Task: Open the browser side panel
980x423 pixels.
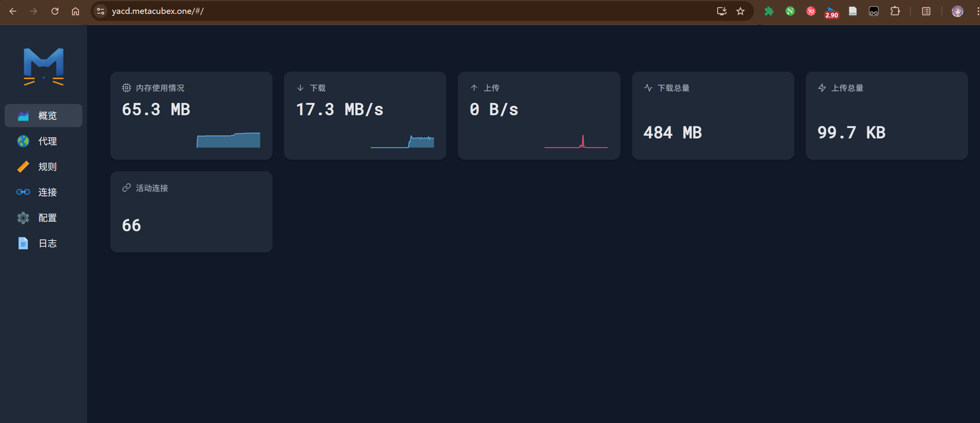Action: [926, 11]
